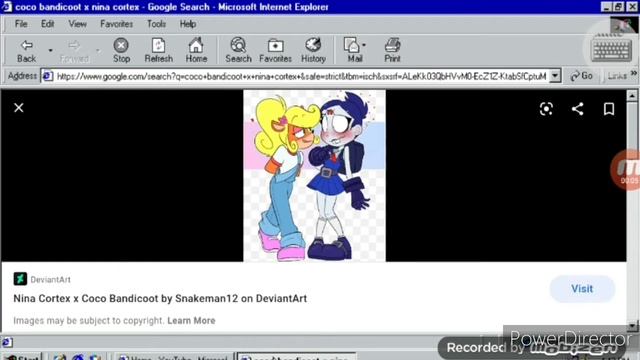Open the Favorites menu

[116, 24]
